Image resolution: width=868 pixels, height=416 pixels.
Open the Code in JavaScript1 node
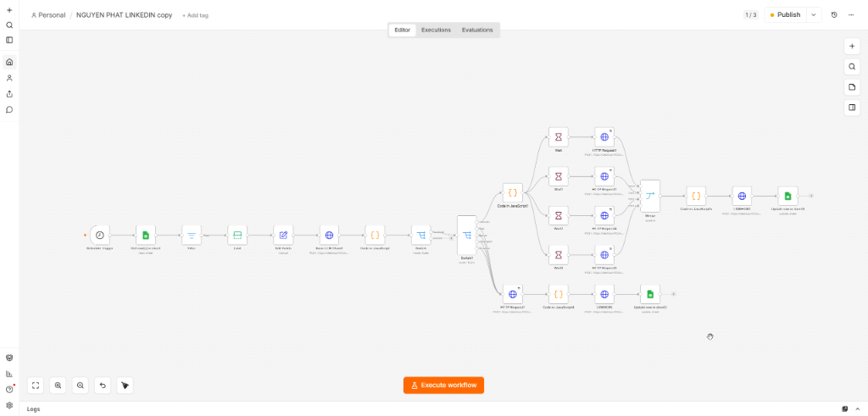[x=513, y=193]
